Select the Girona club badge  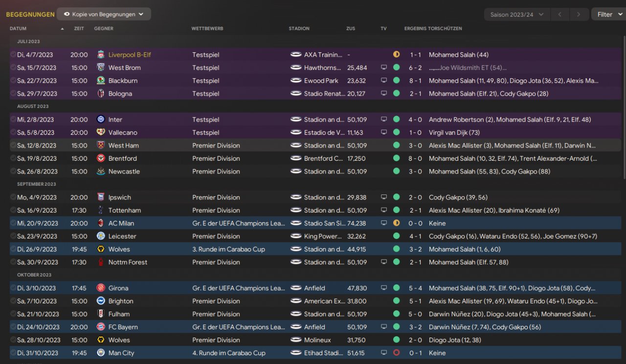(101, 288)
